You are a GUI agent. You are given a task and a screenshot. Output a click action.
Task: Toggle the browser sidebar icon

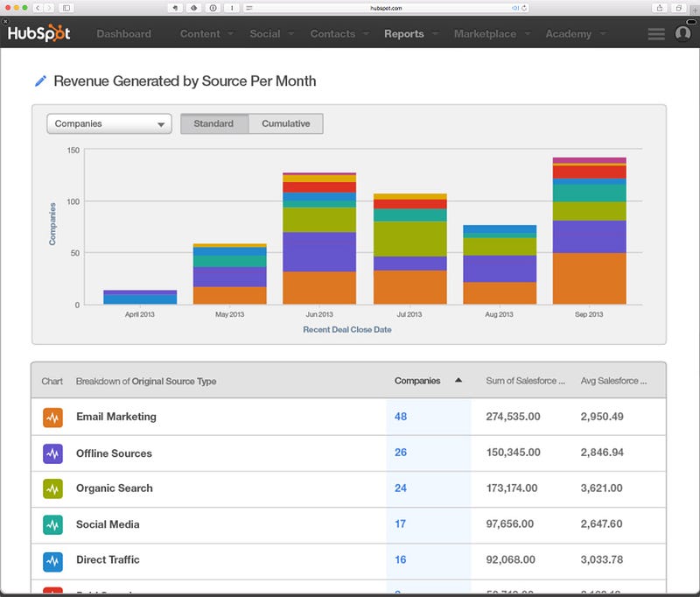[66, 8]
